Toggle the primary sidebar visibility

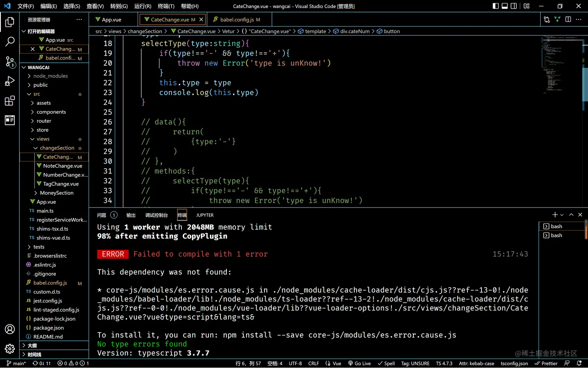pyautogui.click(x=495, y=6)
